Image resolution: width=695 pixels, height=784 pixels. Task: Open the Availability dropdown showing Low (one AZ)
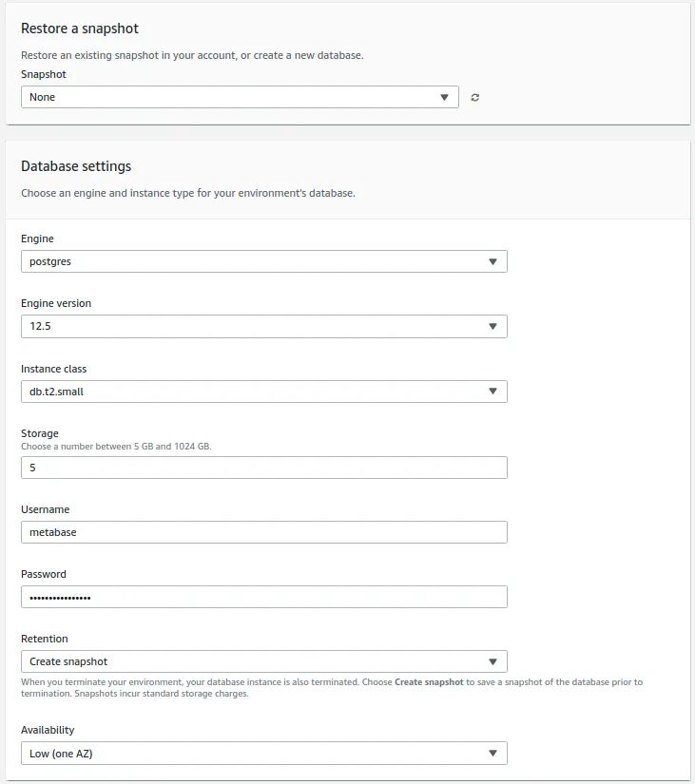(x=264, y=754)
